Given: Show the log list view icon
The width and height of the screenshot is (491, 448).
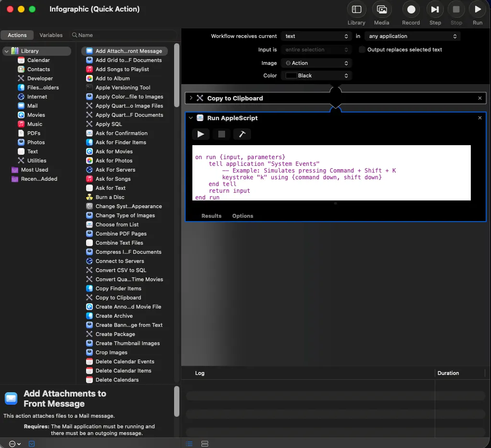Looking at the screenshot, I should 189,444.
